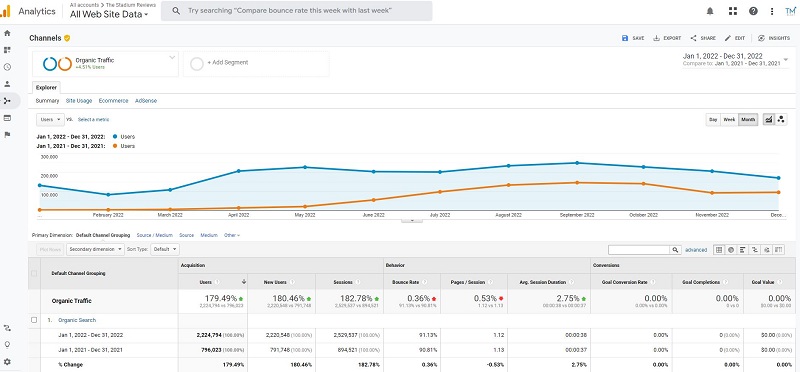
Task: Open Home in the left sidebar
Action: click(x=7, y=33)
